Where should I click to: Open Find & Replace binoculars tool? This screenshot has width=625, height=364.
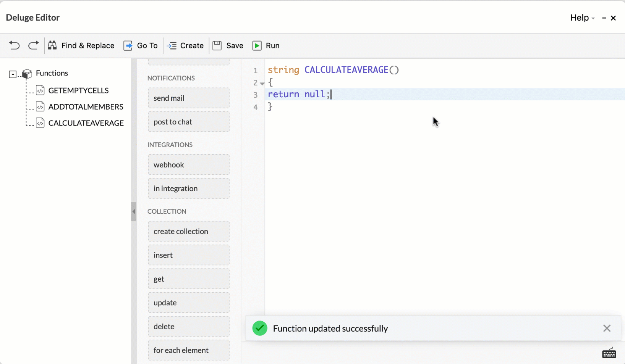pyautogui.click(x=52, y=45)
